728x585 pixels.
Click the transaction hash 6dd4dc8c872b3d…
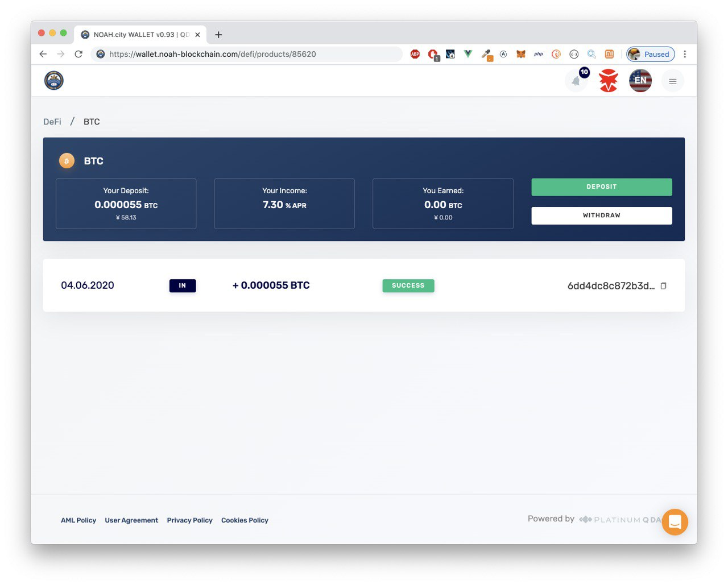point(611,286)
